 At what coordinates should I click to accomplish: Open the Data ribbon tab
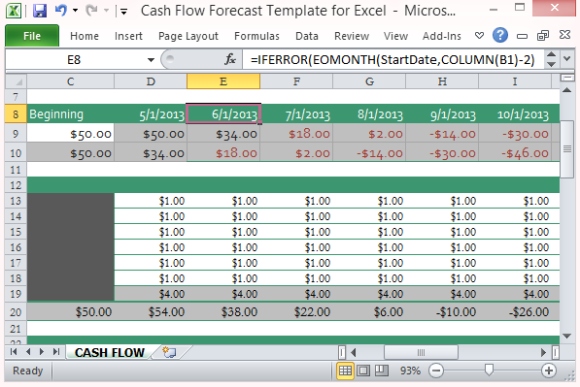coord(307,36)
